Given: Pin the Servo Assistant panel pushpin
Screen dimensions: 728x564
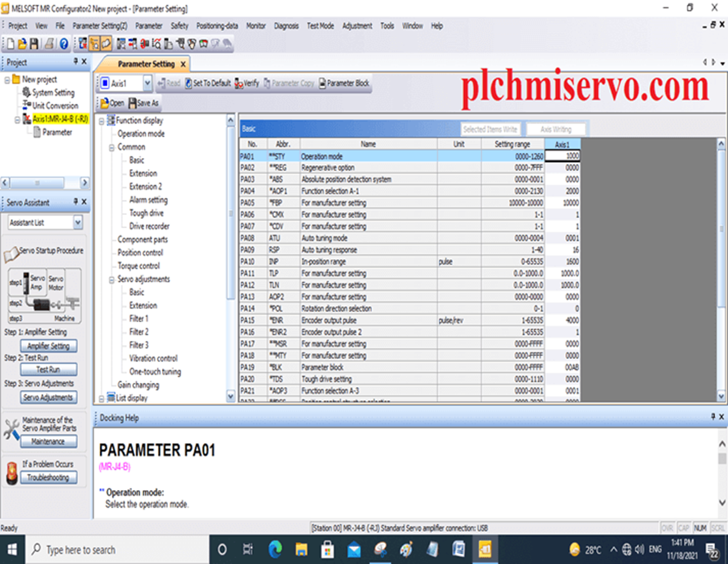Looking at the screenshot, I should point(75,201).
